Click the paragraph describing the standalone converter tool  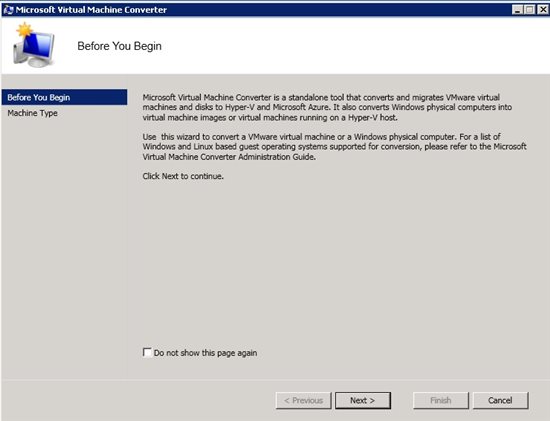327,107
